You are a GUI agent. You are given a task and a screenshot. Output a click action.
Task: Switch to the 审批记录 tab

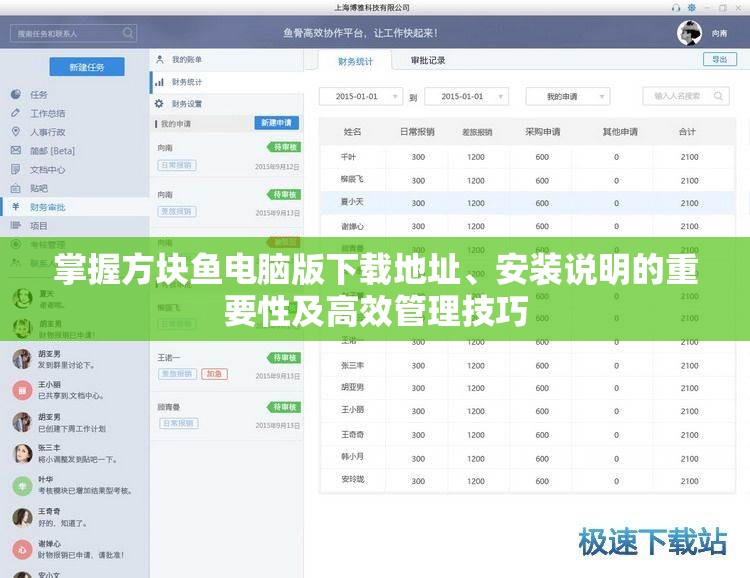pyautogui.click(x=428, y=60)
